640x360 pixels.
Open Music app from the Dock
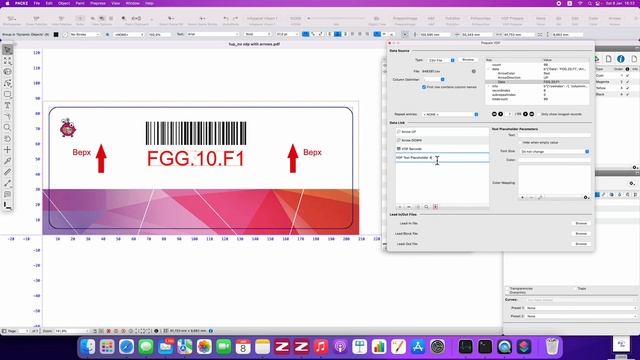tap(321, 347)
